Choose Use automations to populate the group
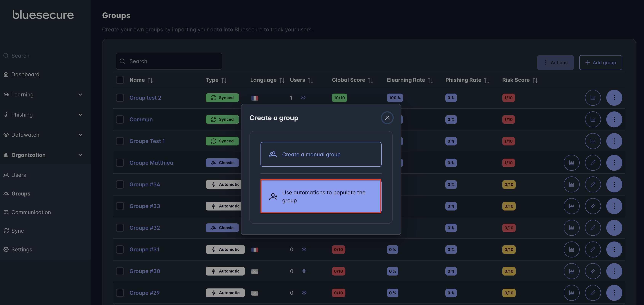Image resolution: width=644 pixels, height=305 pixels. (x=321, y=196)
